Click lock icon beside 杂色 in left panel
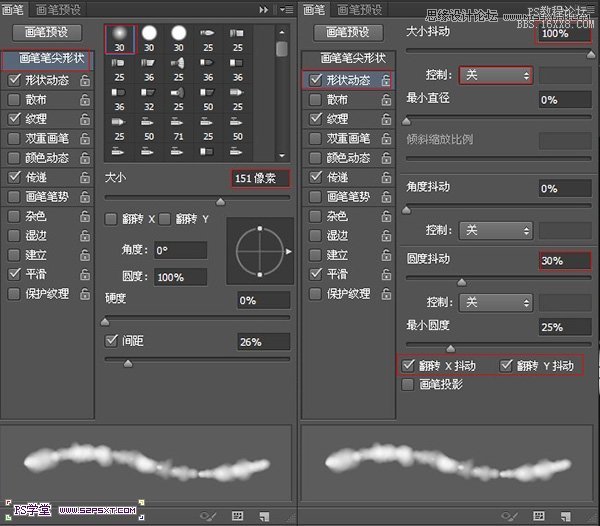Screen dimensions: 600x526 click(x=85, y=217)
